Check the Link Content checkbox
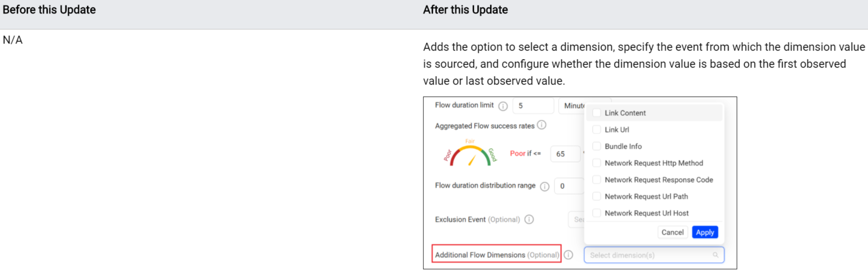The width and height of the screenshot is (868, 279). pos(596,113)
